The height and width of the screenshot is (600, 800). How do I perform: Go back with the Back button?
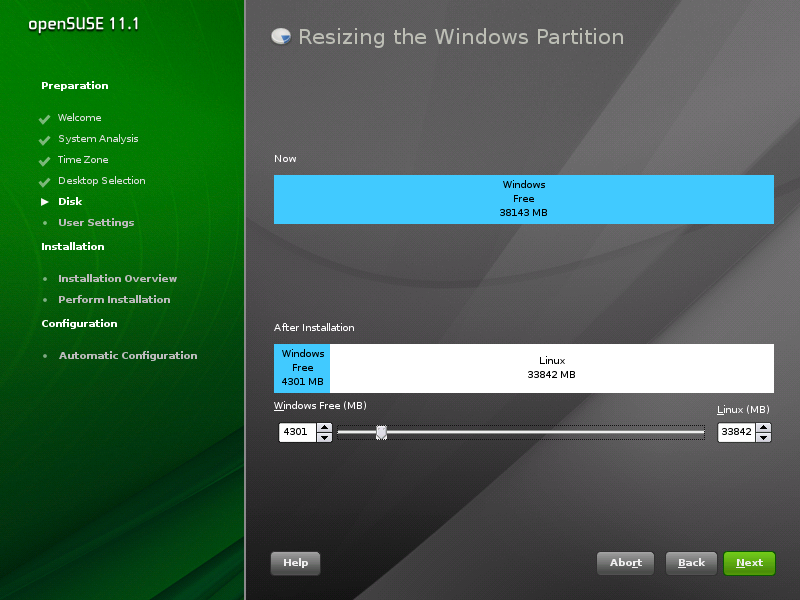691,563
